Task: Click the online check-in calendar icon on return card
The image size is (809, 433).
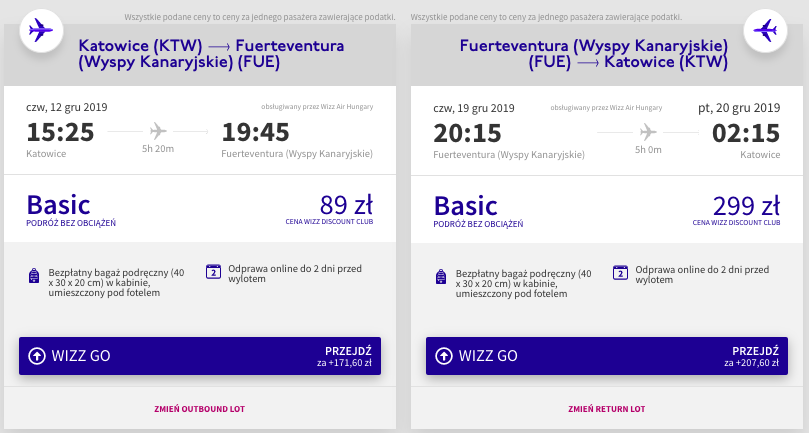Action: 621,272
